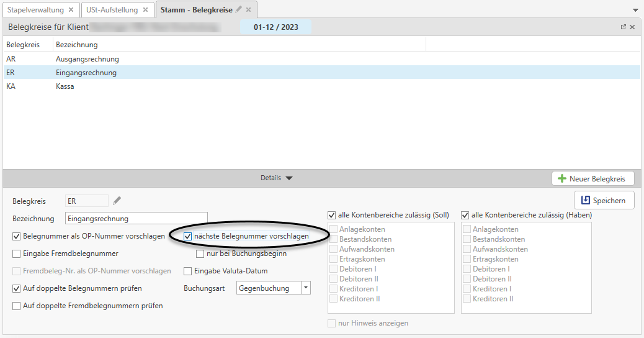Open the tab overflow list arrow
Viewport: 644px width, 338px height.
pos(635,11)
